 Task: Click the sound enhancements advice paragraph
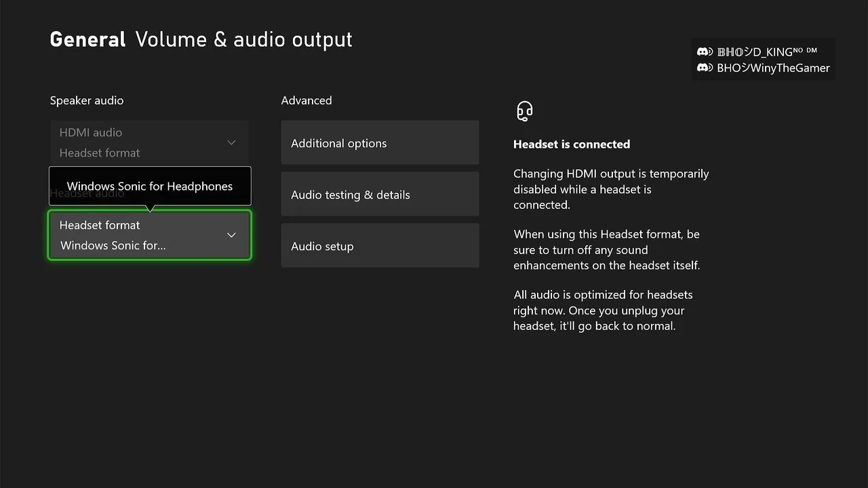[607, 249]
